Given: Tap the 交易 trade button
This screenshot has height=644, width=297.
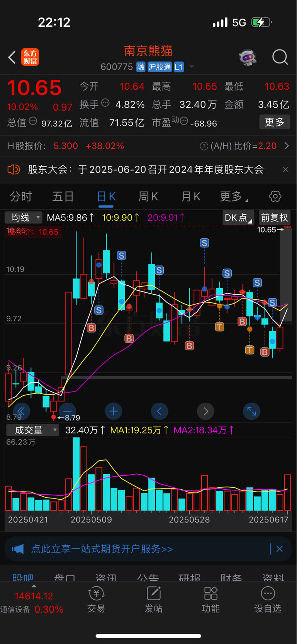Looking at the screenshot, I should coord(96,600).
